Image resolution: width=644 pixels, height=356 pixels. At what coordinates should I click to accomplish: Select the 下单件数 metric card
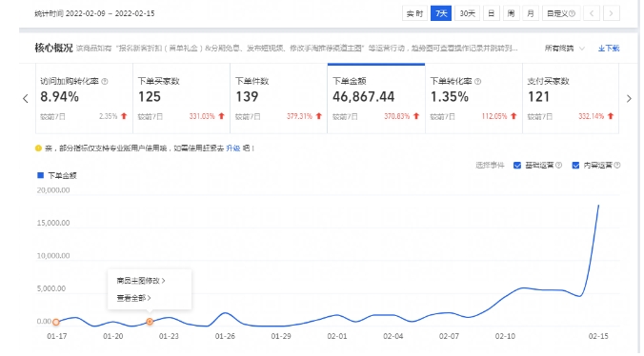pos(279,98)
